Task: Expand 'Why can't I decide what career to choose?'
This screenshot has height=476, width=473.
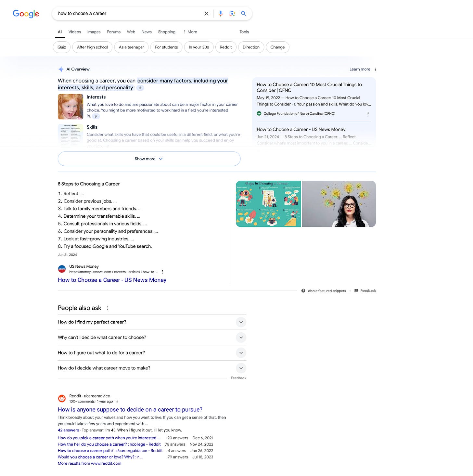Action: pos(152,338)
